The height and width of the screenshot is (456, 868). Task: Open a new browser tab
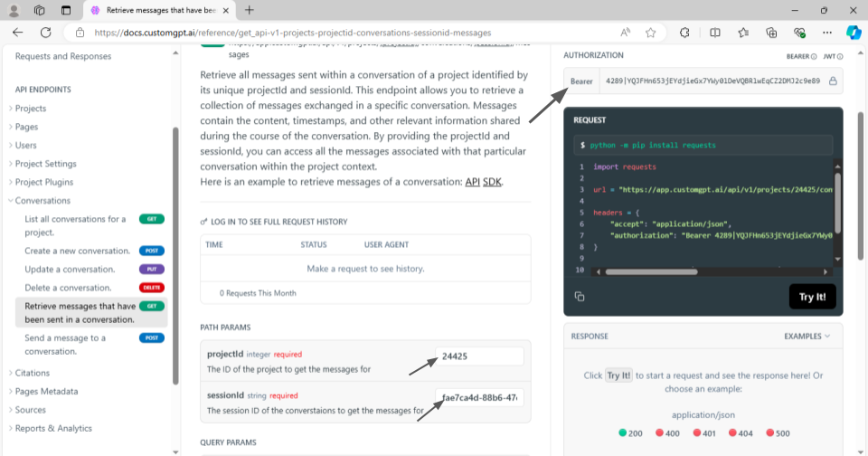click(250, 10)
